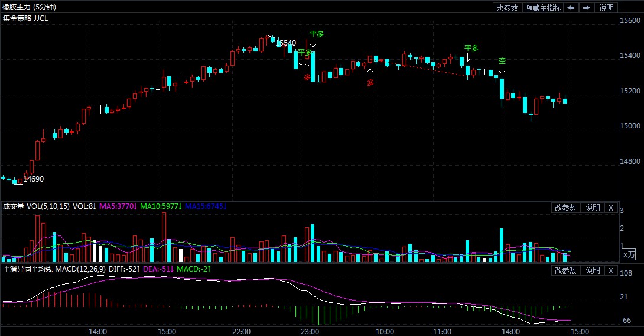Click the left arrow to previous indicator
644x336 pixels.
pos(571,8)
